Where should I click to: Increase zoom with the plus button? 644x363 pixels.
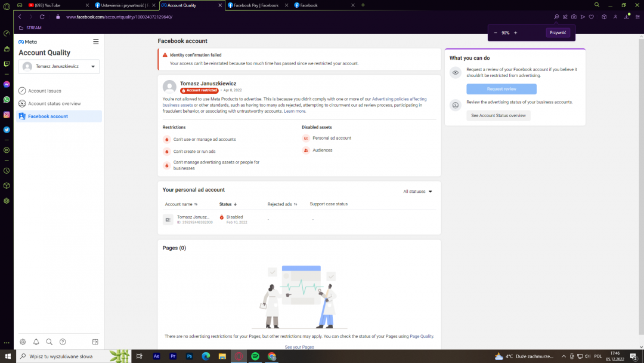[515, 33]
